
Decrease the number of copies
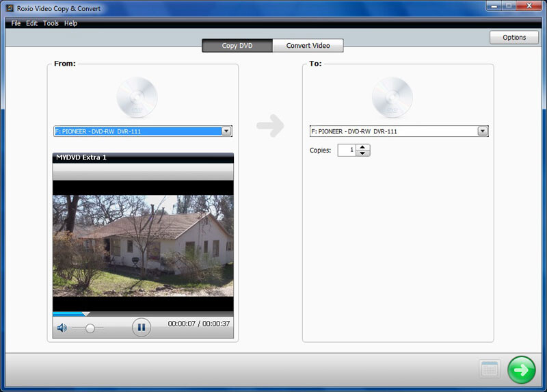pos(363,153)
